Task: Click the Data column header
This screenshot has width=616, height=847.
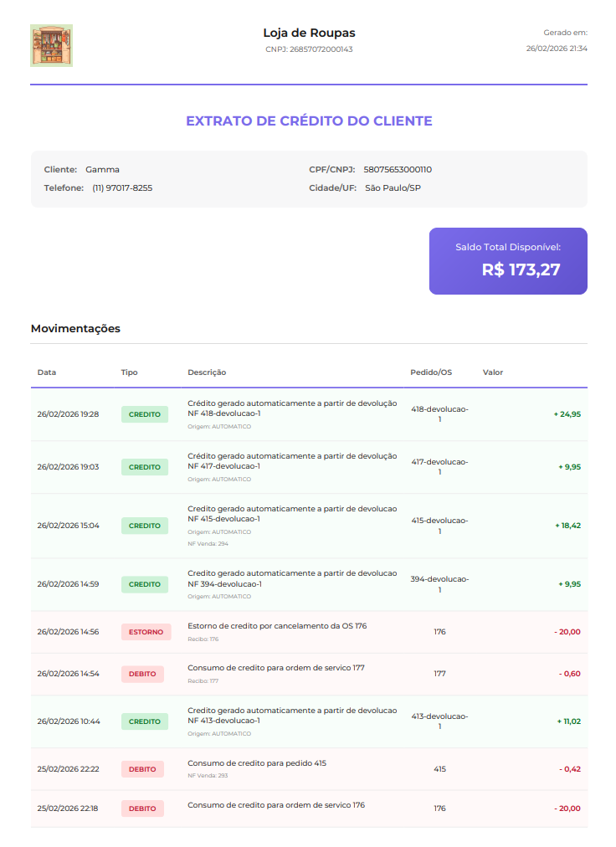Action: 47,372
